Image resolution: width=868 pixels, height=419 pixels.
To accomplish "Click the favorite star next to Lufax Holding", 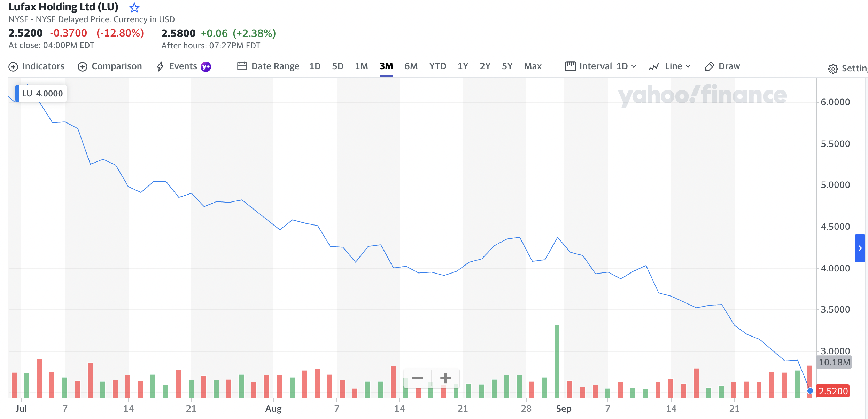I will (134, 7).
